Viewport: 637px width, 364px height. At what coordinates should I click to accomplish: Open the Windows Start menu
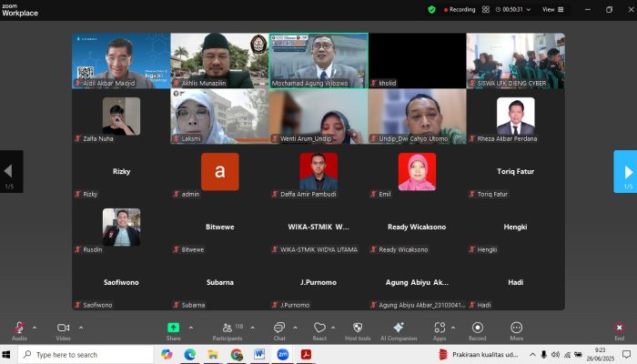tap(6, 355)
